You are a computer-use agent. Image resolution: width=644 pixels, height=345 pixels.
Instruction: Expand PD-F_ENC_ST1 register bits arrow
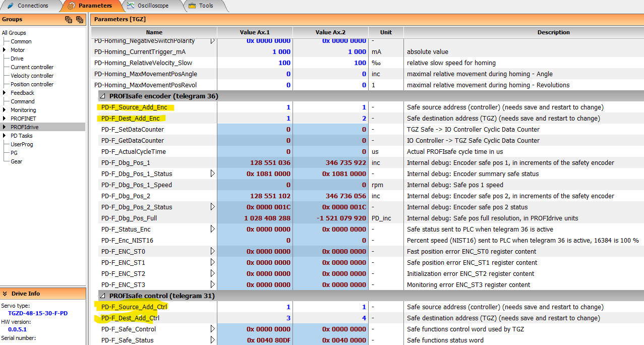pos(212,262)
